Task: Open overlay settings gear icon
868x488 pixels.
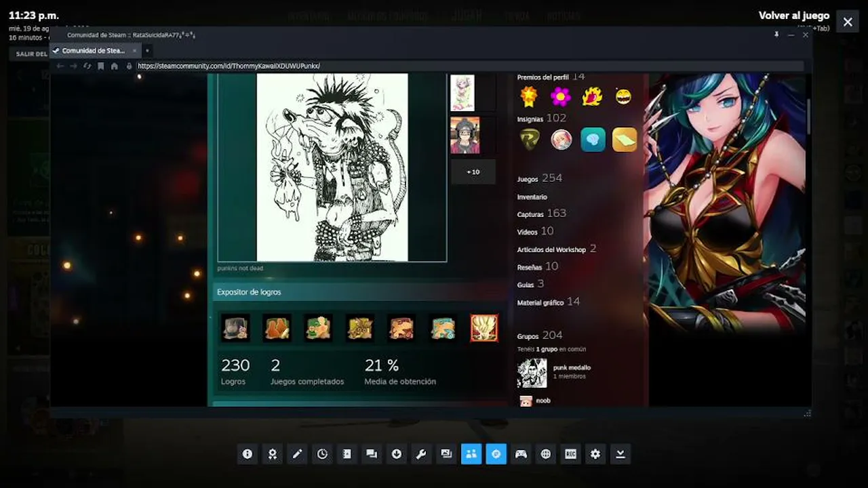Action: 595,454
